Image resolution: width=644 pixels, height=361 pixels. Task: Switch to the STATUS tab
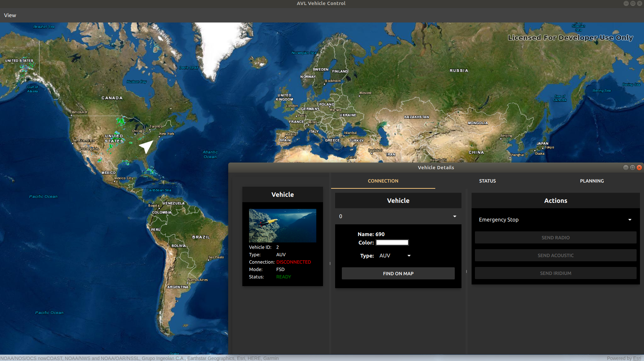point(487,181)
